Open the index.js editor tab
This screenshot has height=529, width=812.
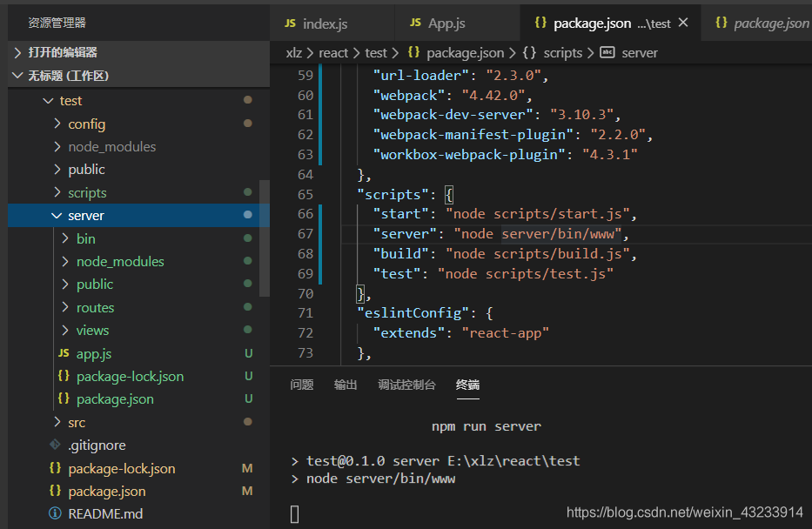click(x=332, y=23)
